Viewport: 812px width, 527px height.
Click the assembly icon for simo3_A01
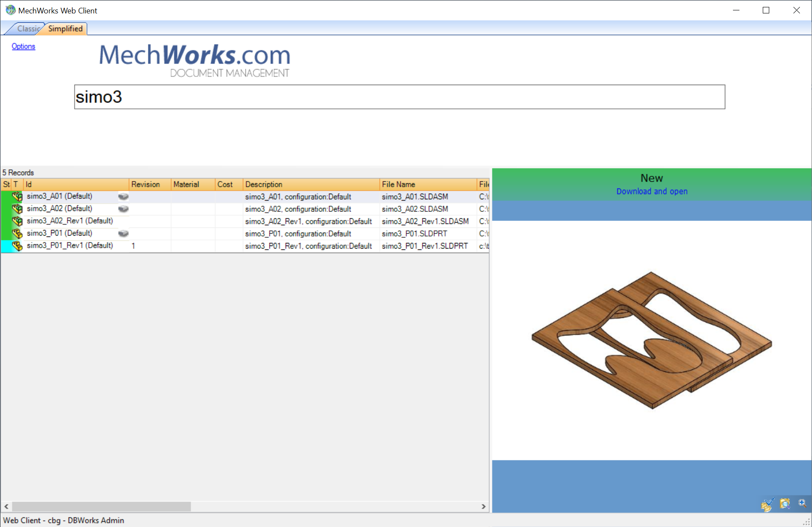[17, 197]
